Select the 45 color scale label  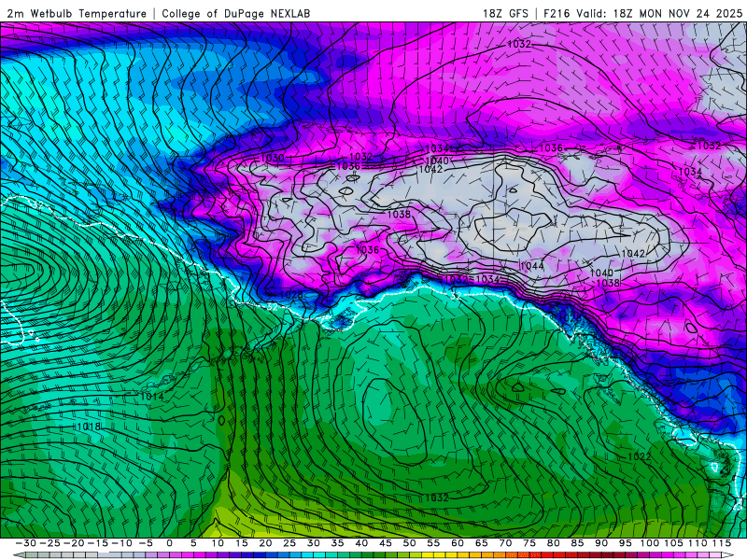(386, 543)
